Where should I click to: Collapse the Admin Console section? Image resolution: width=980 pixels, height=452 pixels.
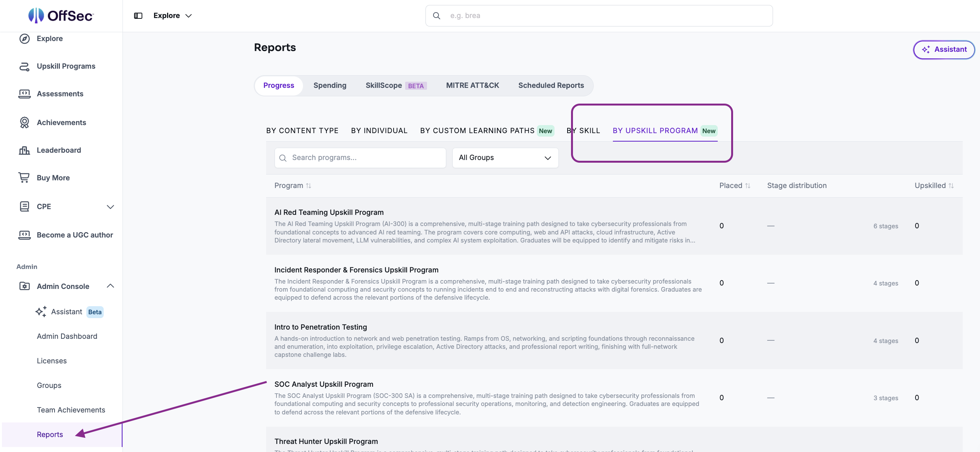pyautogui.click(x=111, y=286)
